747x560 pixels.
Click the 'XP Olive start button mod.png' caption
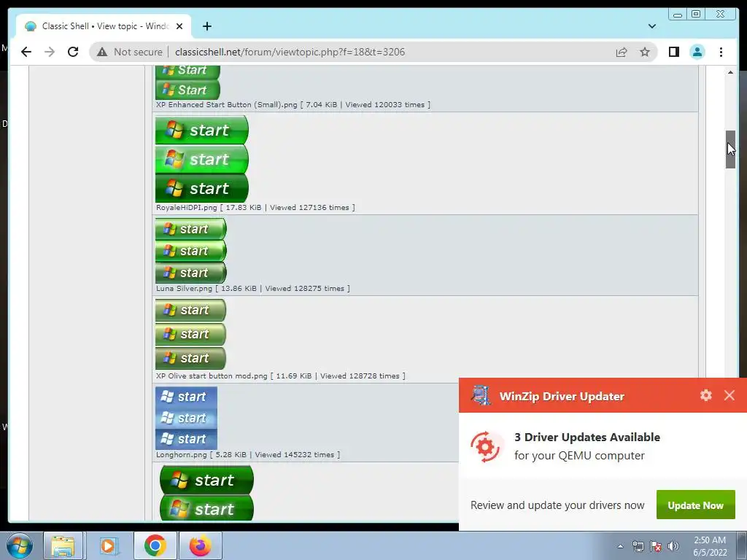click(212, 376)
